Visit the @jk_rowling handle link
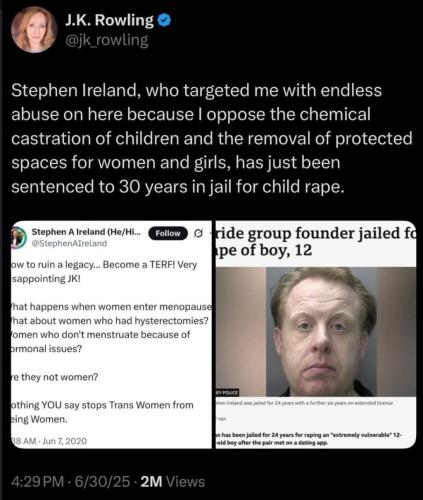The height and width of the screenshot is (500, 423). coord(107,40)
